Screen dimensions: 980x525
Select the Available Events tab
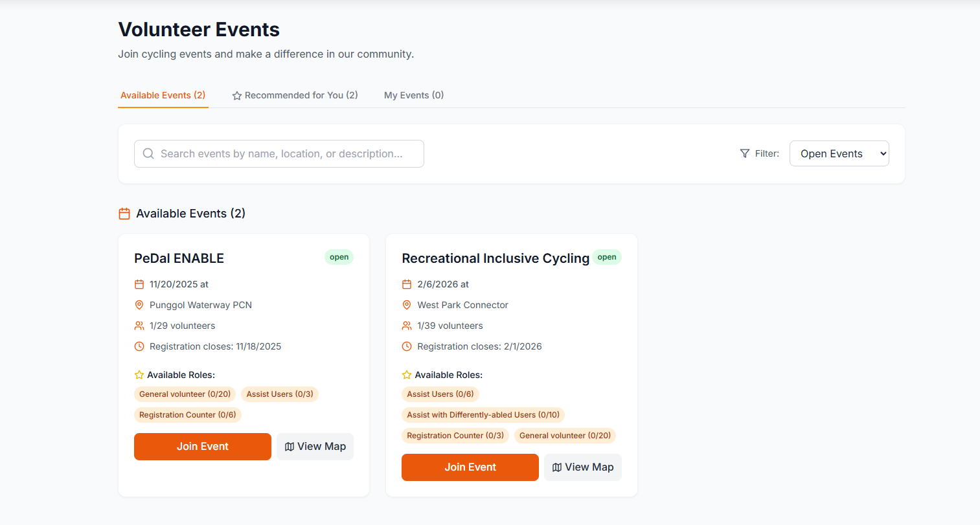point(163,95)
